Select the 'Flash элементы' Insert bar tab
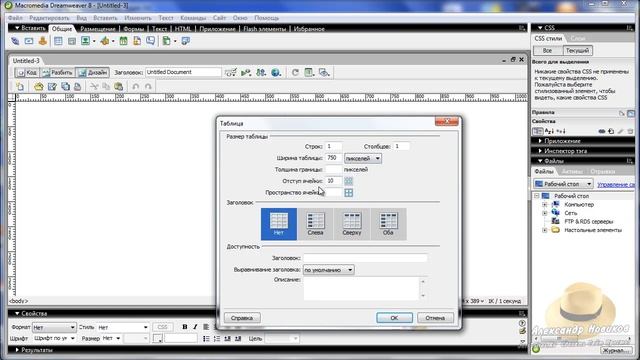The height and width of the screenshot is (360, 640). coord(264,29)
